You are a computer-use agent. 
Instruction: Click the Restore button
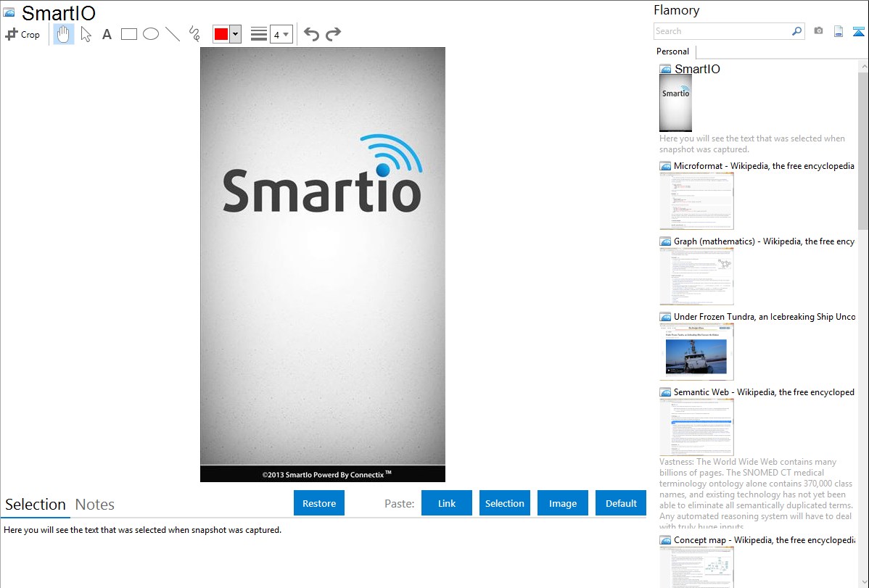319,503
